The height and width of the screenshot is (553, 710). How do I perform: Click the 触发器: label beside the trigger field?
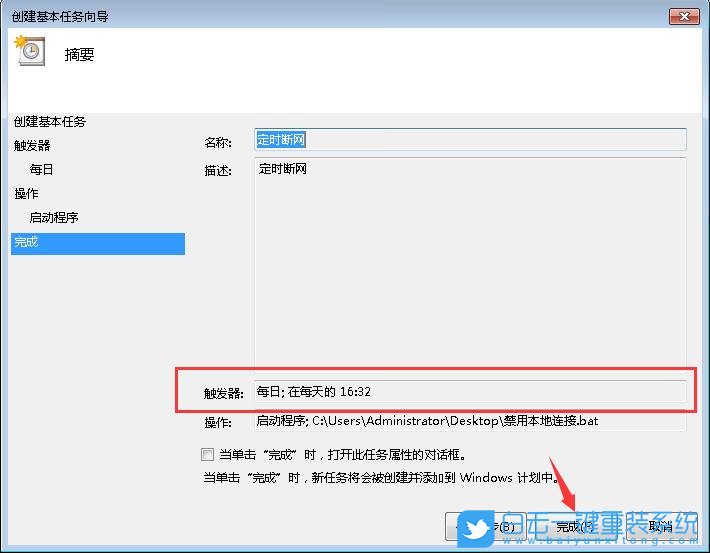click(x=224, y=393)
